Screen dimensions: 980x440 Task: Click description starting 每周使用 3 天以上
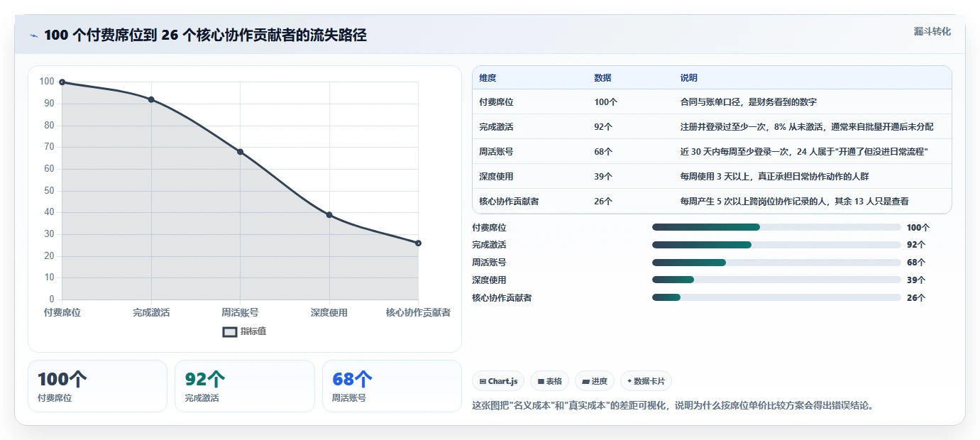pos(776,177)
